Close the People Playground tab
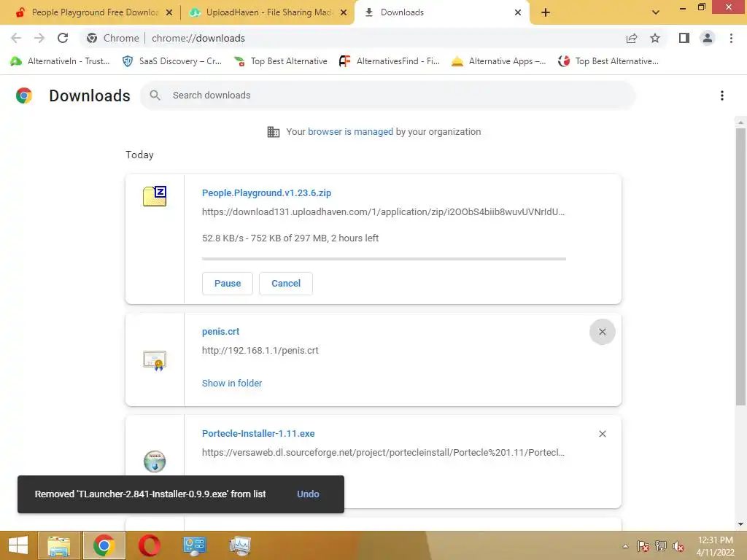747x560 pixels. [x=169, y=12]
